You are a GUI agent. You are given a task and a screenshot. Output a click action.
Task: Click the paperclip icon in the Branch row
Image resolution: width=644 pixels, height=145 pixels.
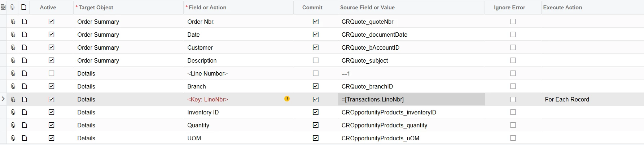13,86
